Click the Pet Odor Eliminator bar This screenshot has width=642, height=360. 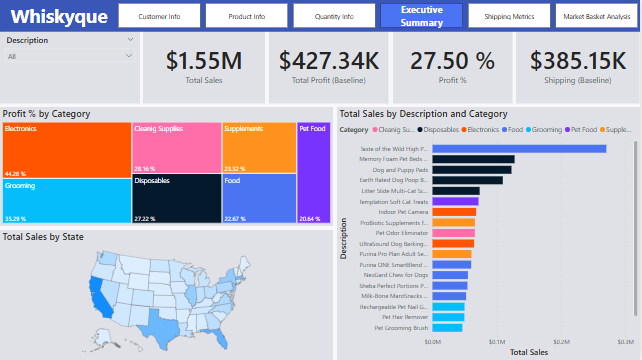[x=454, y=233]
